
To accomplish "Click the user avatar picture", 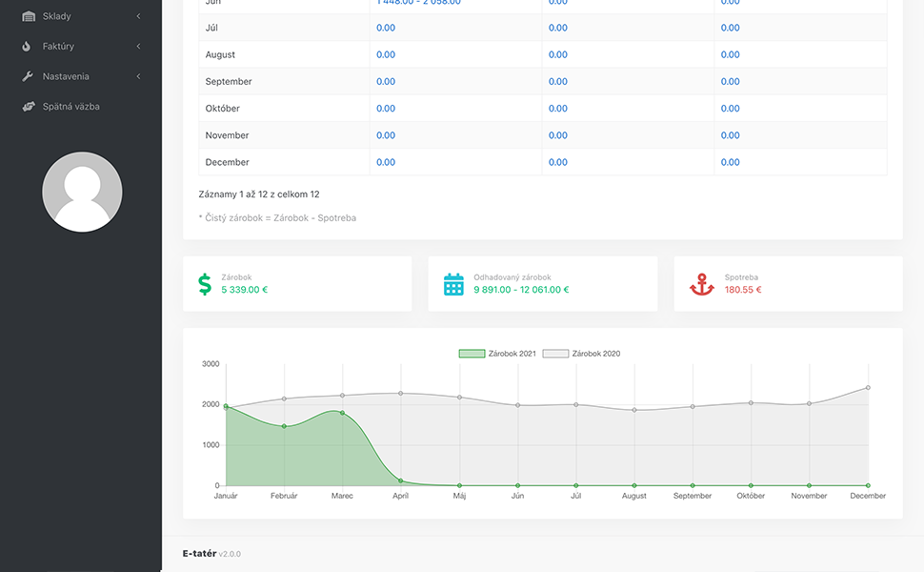I will 82,192.
